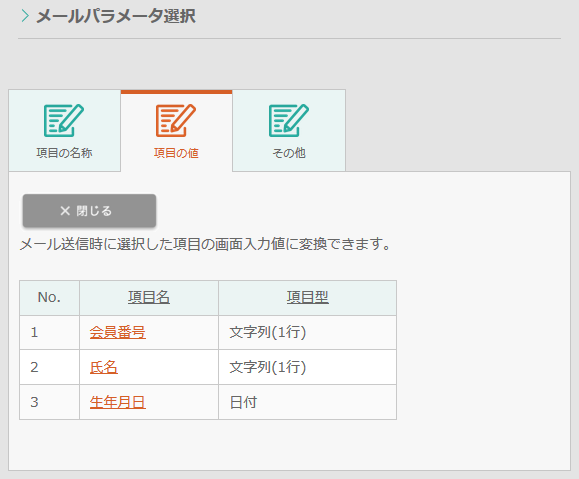Switch to the 項目の名称 tab
Image resolution: width=579 pixels, height=479 pixels.
pyautogui.click(x=64, y=131)
